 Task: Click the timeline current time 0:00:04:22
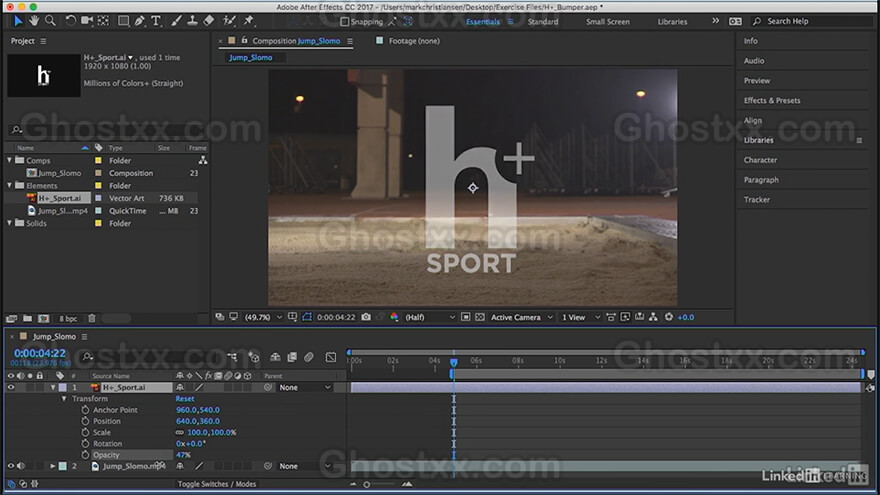[x=40, y=353]
